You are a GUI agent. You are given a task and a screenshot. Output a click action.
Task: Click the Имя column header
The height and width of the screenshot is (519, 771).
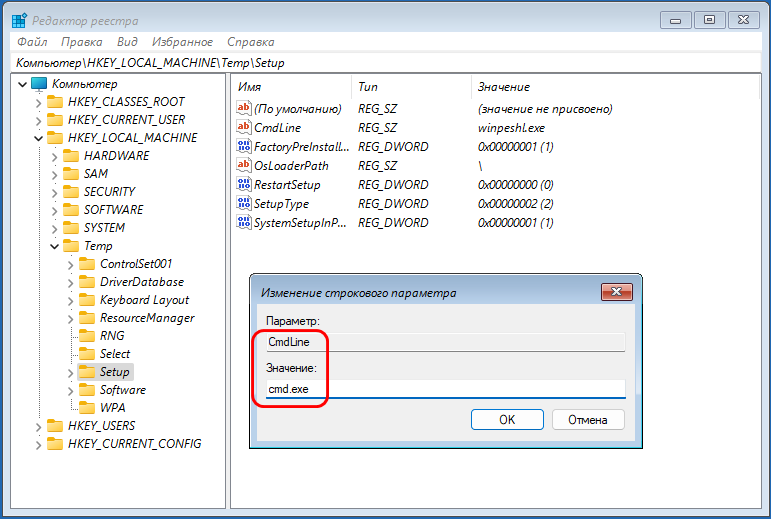292,86
